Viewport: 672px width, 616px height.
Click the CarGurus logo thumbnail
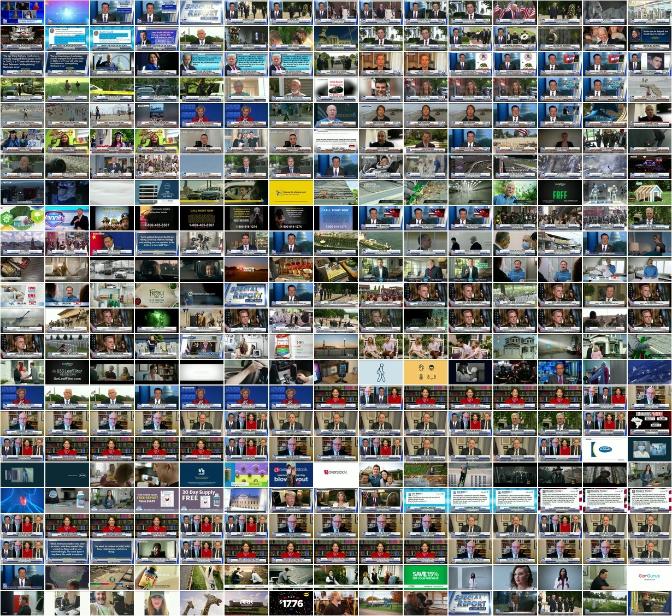pos(649,577)
